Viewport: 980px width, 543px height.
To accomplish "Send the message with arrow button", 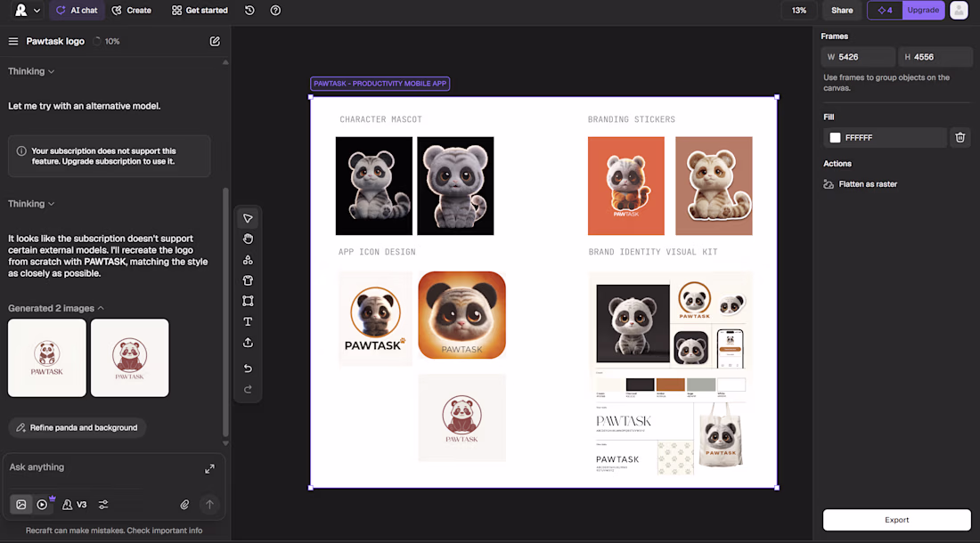I will pos(209,505).
